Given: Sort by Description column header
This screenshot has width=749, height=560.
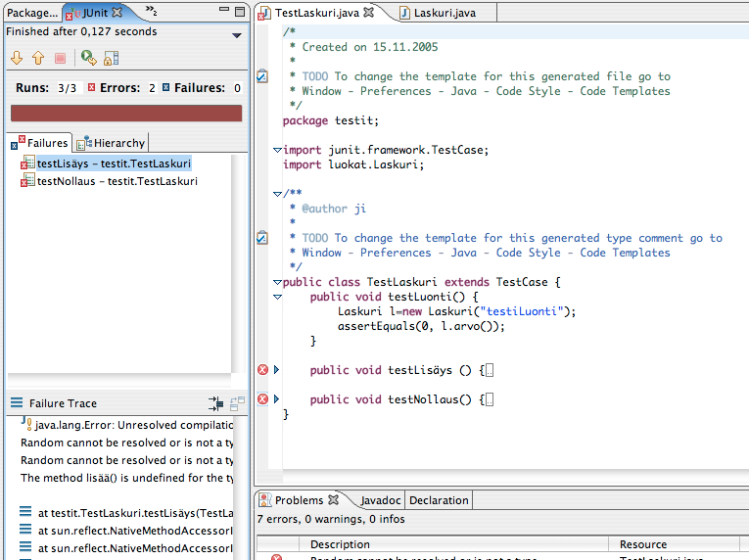Looking at the screenshot, I should pos(453,544).
